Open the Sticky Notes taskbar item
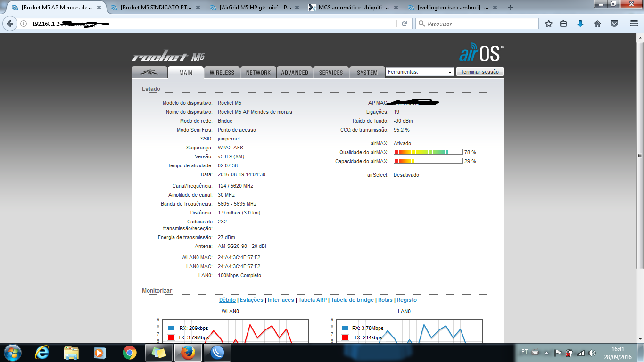The height and width of the screenshot is (362, 644). point(159,352)
